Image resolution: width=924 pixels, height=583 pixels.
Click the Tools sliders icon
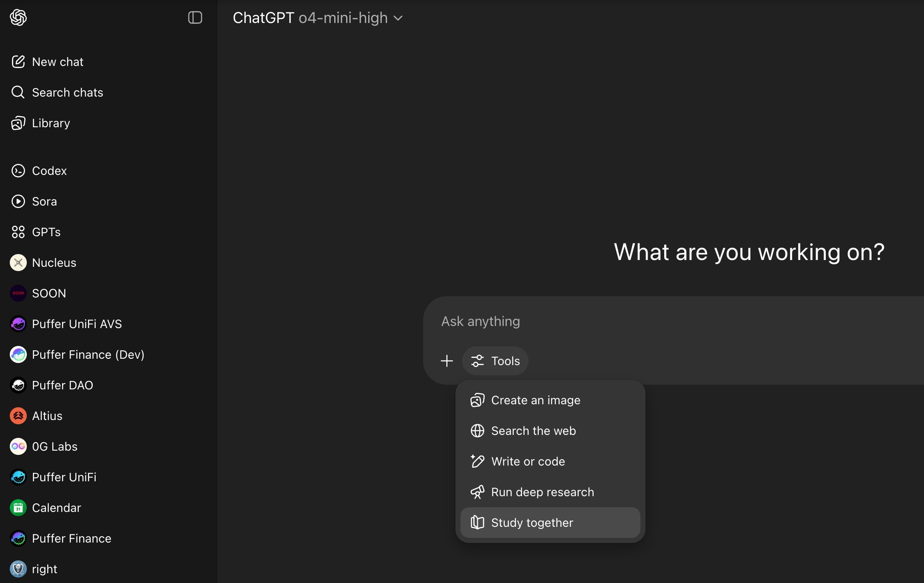[x=478, y=361]
